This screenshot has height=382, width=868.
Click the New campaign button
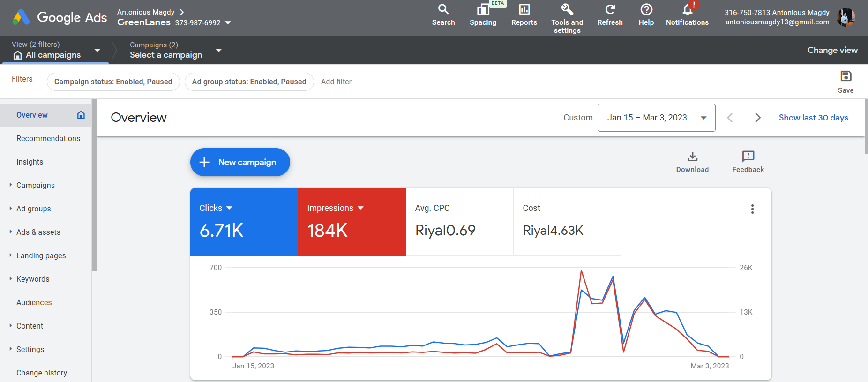coord(240,162)
